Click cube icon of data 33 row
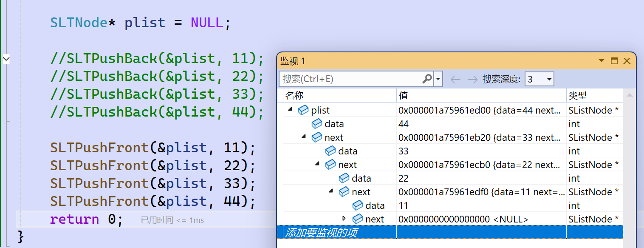Image resolution: width=644 pixels, height=248 pixels. [330, 151]
